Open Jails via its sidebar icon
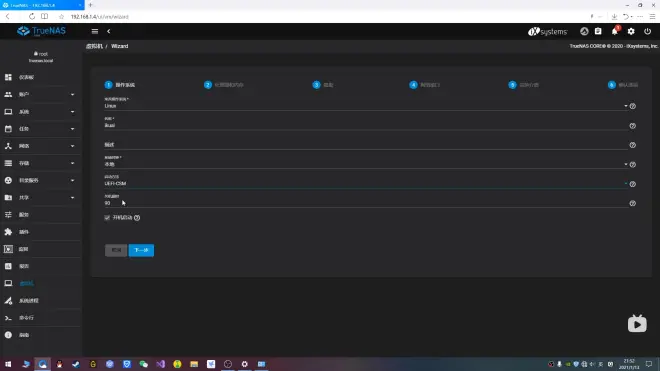This screenshot has height=371, width=660. click(8, 249)
